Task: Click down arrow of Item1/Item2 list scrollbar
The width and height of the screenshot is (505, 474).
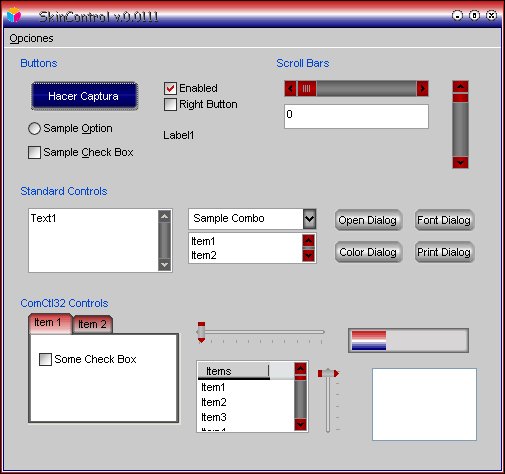Action: pyautogui.click(x=309, y=255)
